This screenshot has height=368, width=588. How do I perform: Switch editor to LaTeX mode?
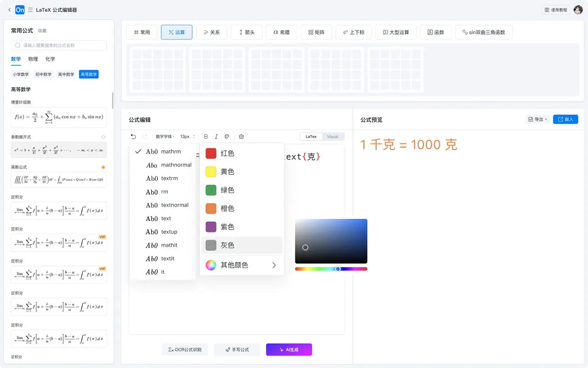[311, 137]
